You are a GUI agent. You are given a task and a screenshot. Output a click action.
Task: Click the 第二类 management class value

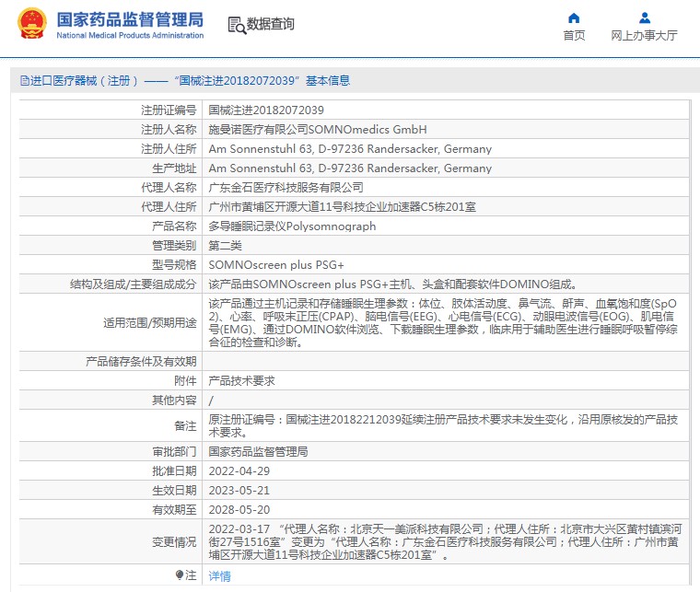[225, 246]
